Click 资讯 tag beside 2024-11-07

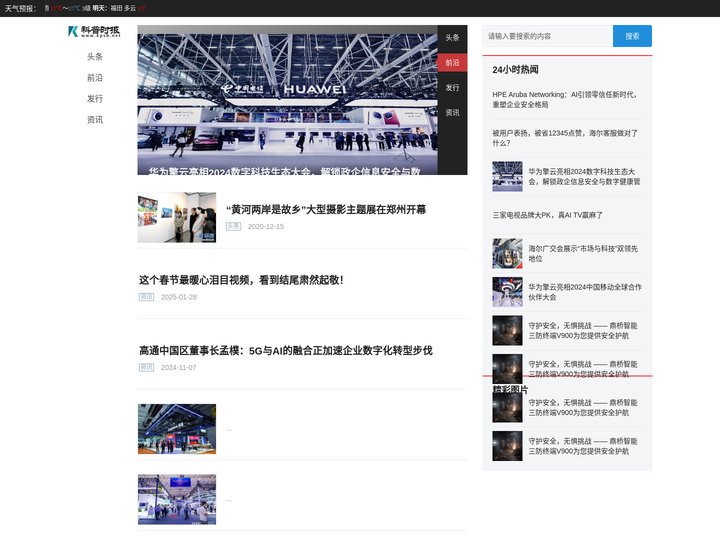pos(146,367)
